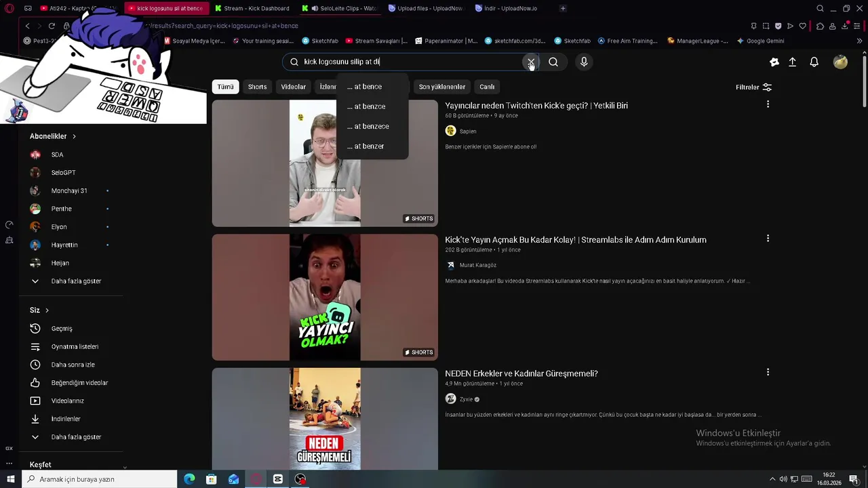Image resolution: width=868 pixels, height=488 pixels.
Task: Click the Sapien Shorts video thumbnail
Action: 325,163
